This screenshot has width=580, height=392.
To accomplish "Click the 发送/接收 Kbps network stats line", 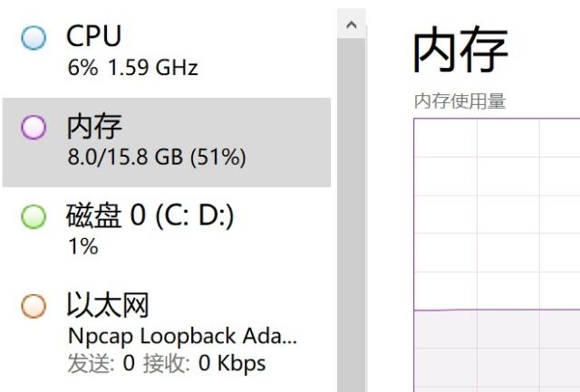I will click(x=167, y=364).
